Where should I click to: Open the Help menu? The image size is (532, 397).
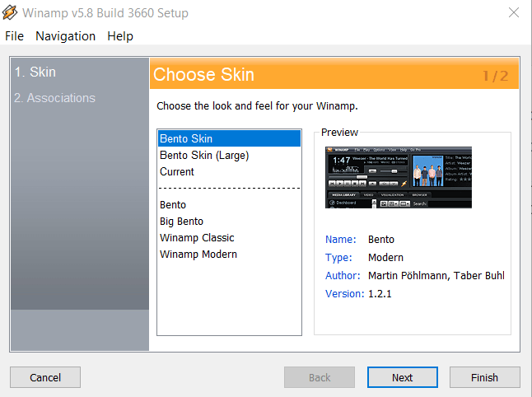(120, 36)
